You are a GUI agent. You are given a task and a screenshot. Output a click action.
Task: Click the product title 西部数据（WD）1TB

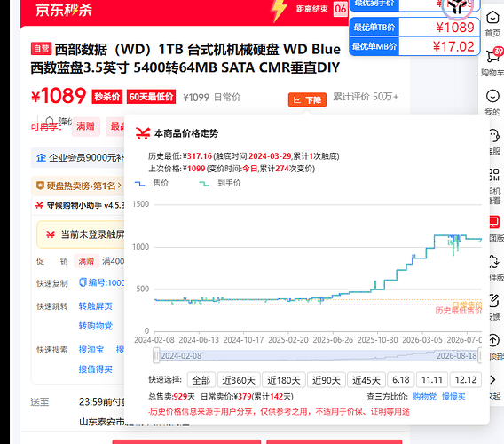pos(185,59)
